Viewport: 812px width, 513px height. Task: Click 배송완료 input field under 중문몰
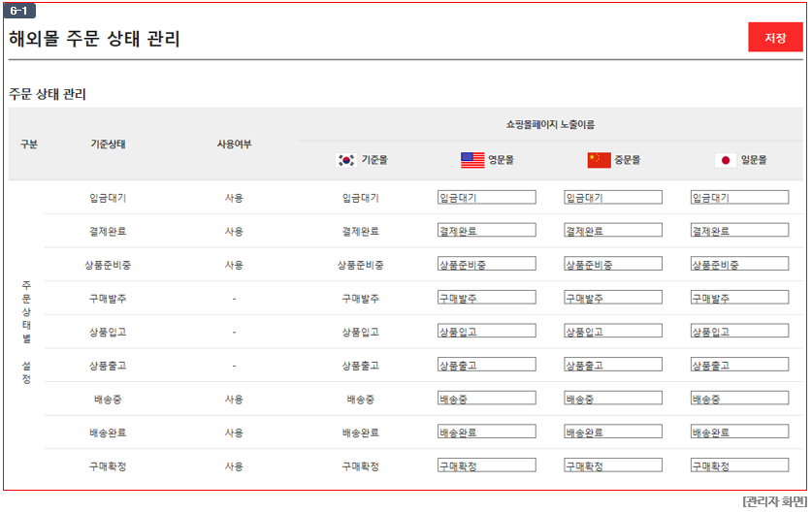pyautogui.click(x=613, y=432)
